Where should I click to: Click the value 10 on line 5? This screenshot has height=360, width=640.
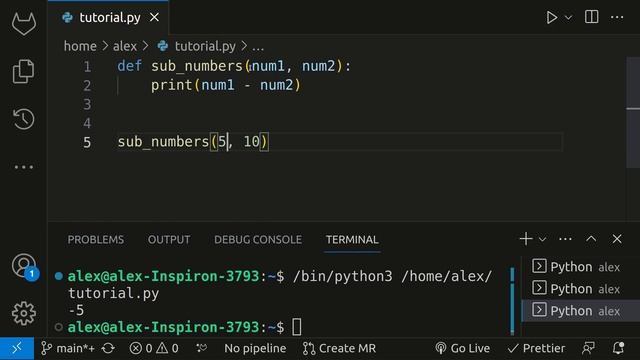pos(251,142)
